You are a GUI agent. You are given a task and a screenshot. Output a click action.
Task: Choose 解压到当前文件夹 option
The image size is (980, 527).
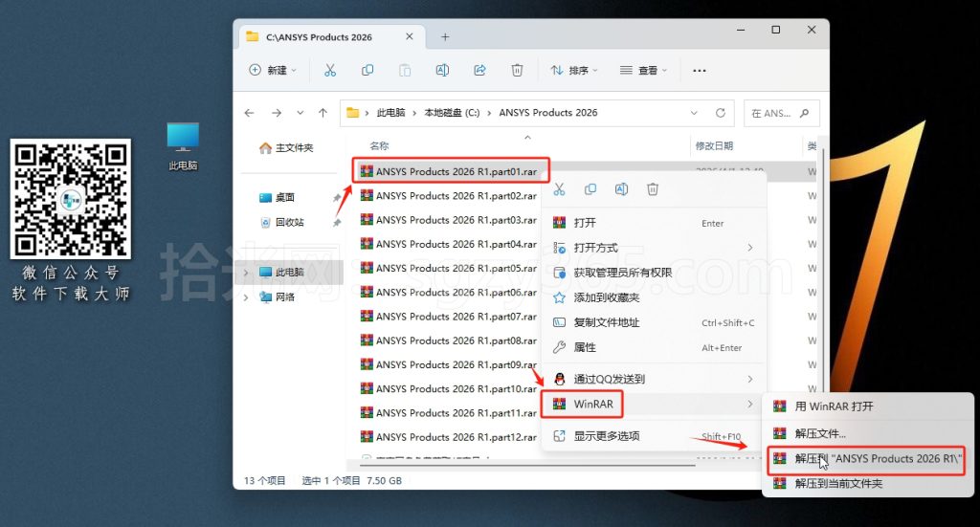(x=867, y=483)
